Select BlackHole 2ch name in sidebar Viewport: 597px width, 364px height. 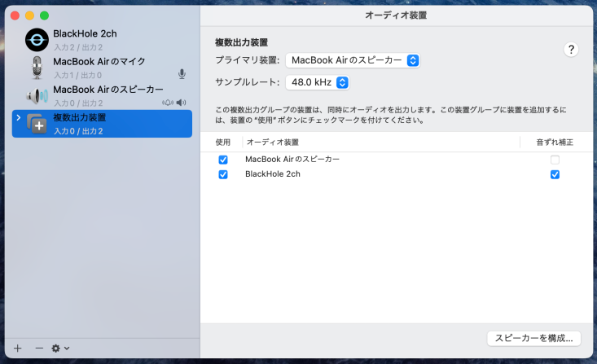pyautogui.click(x=85, y=33)
